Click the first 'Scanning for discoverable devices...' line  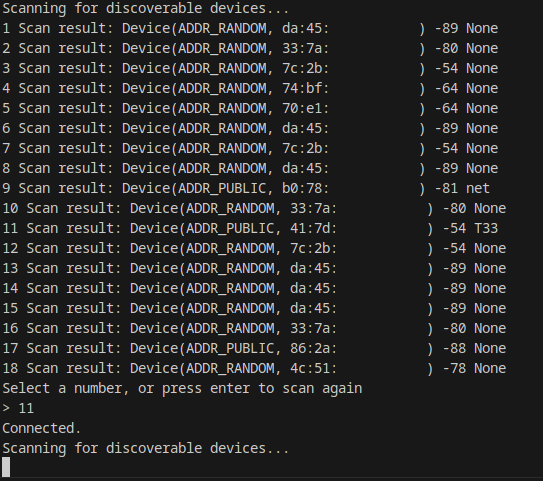pos(145,9)
